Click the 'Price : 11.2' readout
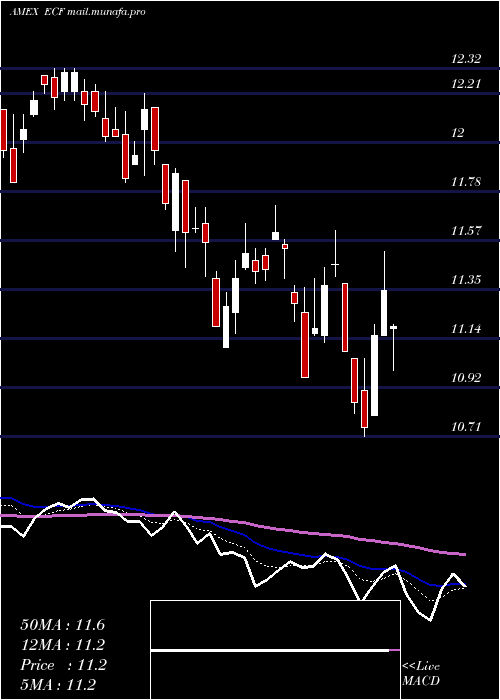Viewport: 500px width, 700px height. tap(63, 665)
